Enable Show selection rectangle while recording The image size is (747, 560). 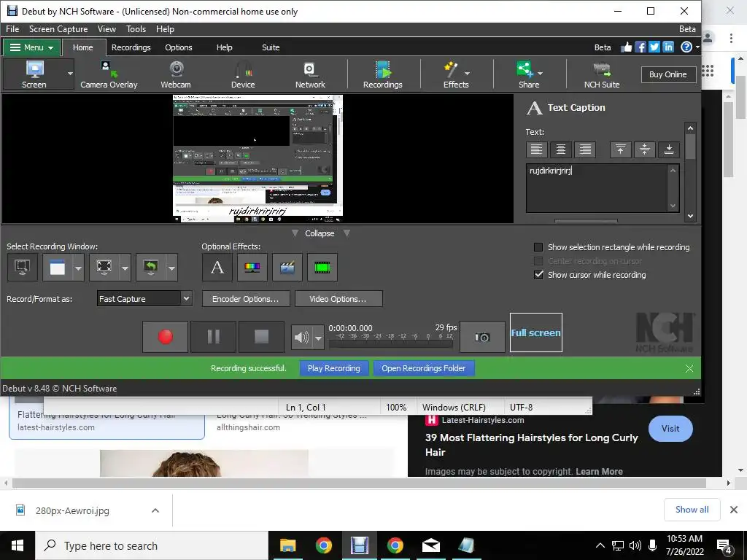point(538,247)
